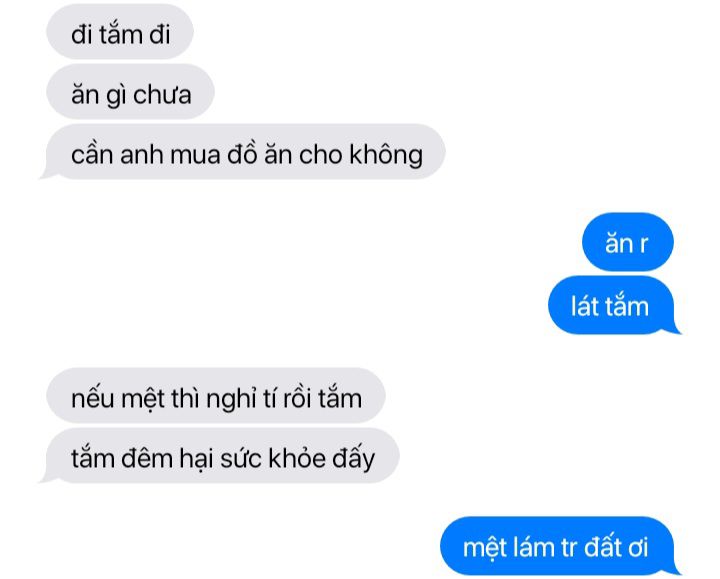Click the word "đấy" in the gray message
Image resolution: width=720 pixels, height=579 pixels.
pos(354,457)
